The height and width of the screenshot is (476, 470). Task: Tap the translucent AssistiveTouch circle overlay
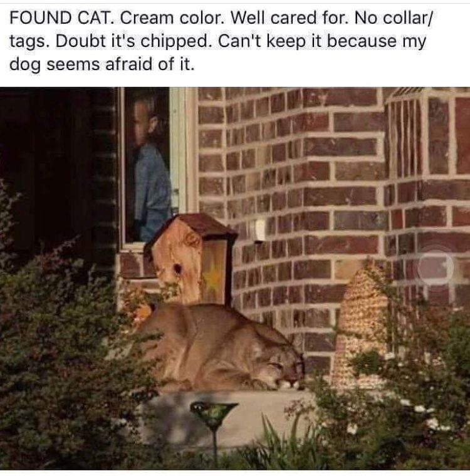coord(436,267)
